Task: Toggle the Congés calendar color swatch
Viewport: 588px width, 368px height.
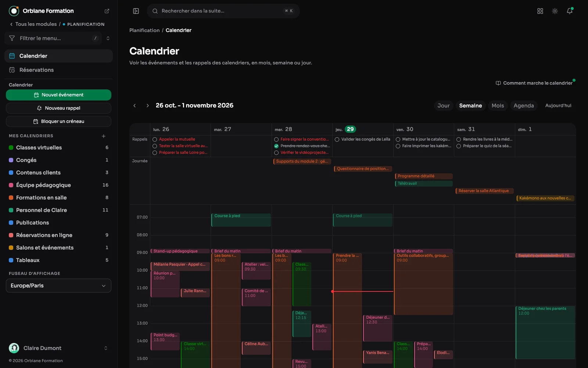Action: 11,160
